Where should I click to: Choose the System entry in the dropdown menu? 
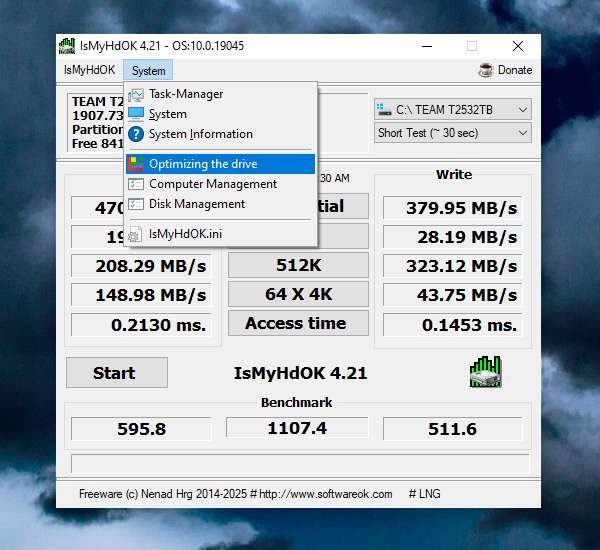click(x=220, y=114)
